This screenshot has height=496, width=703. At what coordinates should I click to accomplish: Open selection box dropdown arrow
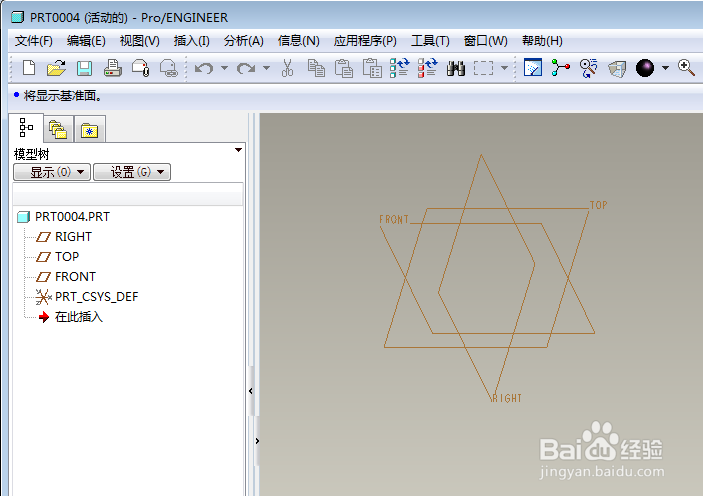pyautogui.click(x=504, y=68)
